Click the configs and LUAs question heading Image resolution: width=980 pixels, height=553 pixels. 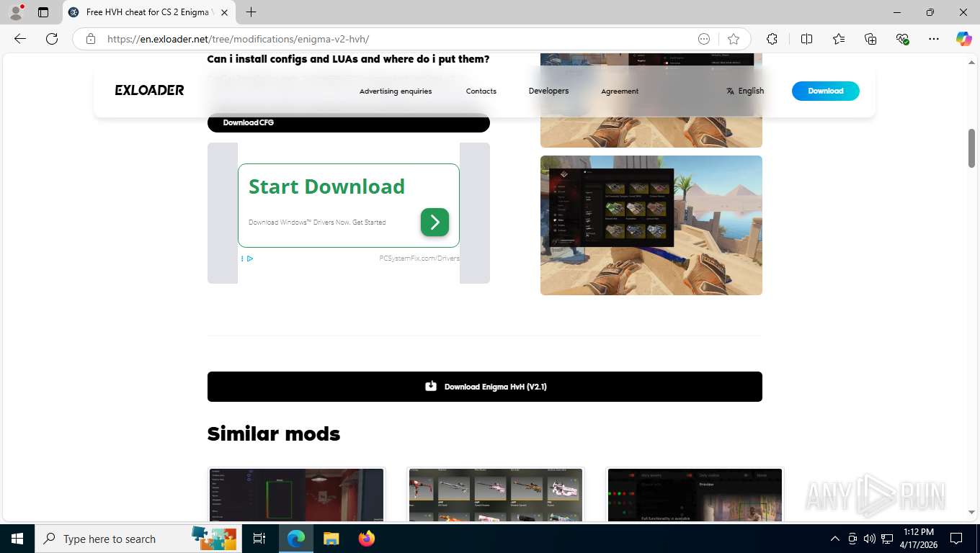point(348,60)
